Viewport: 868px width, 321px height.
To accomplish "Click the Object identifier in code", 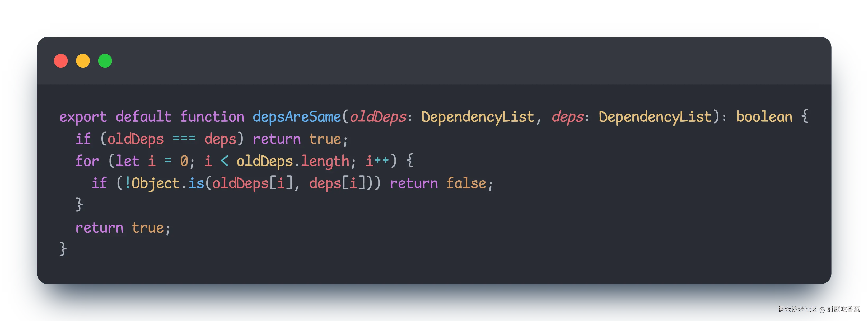I will coord(155,183).
